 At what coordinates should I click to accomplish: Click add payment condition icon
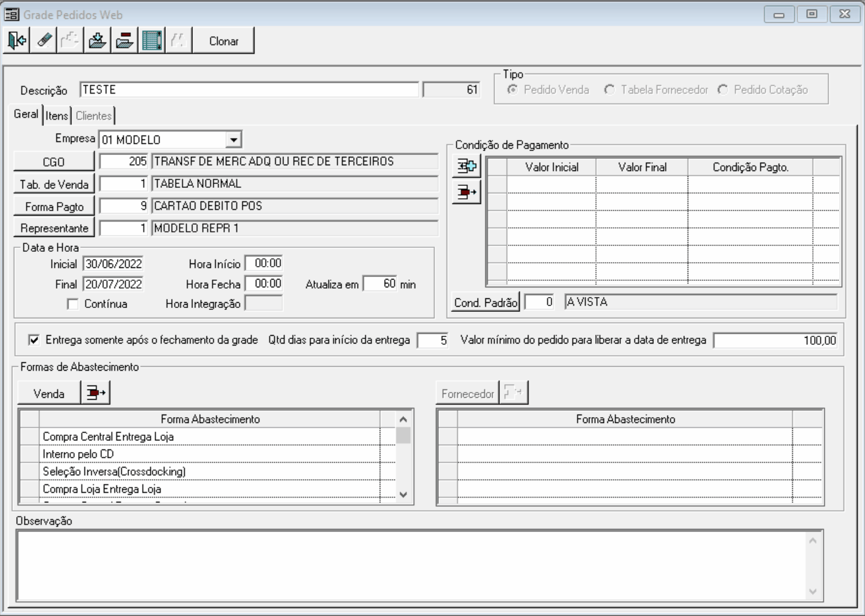click(467, 167)
